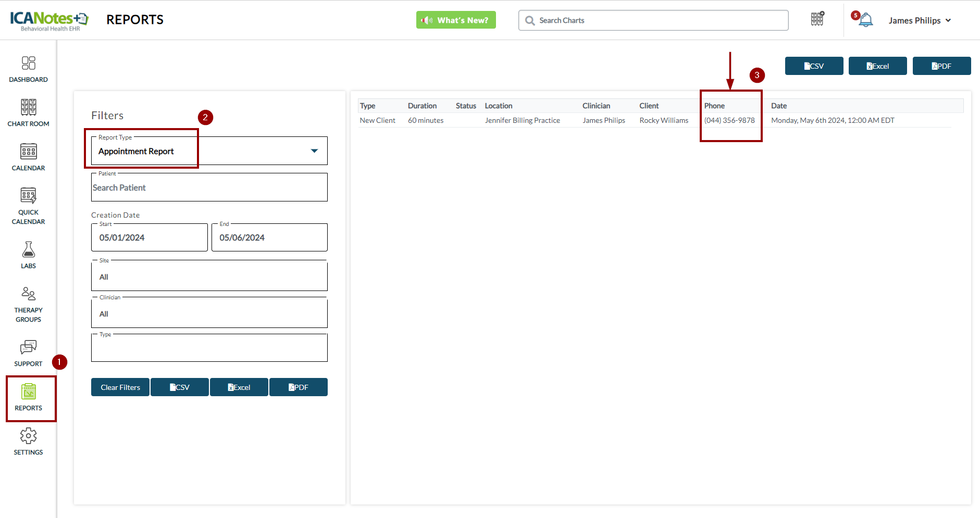Open the Calendar sidebar icon
The height and width of the screenshot is (518, 980).
click(x=28, y=157)
